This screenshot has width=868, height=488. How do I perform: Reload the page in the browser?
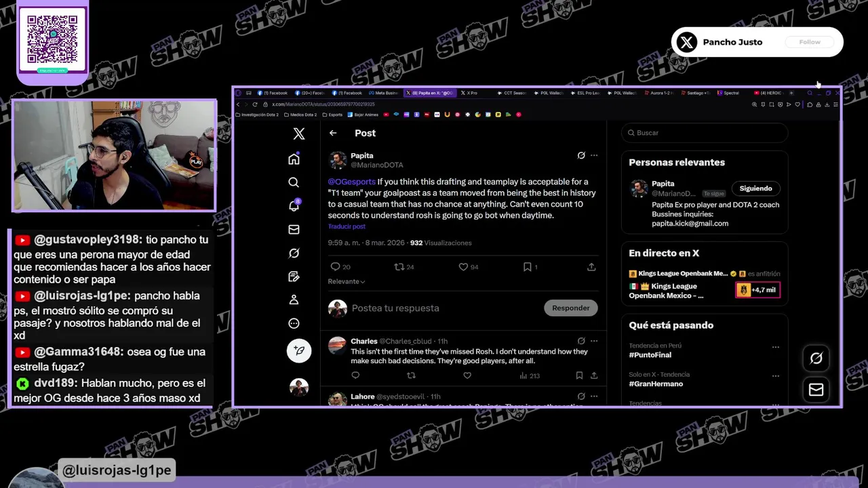[255, 104]
